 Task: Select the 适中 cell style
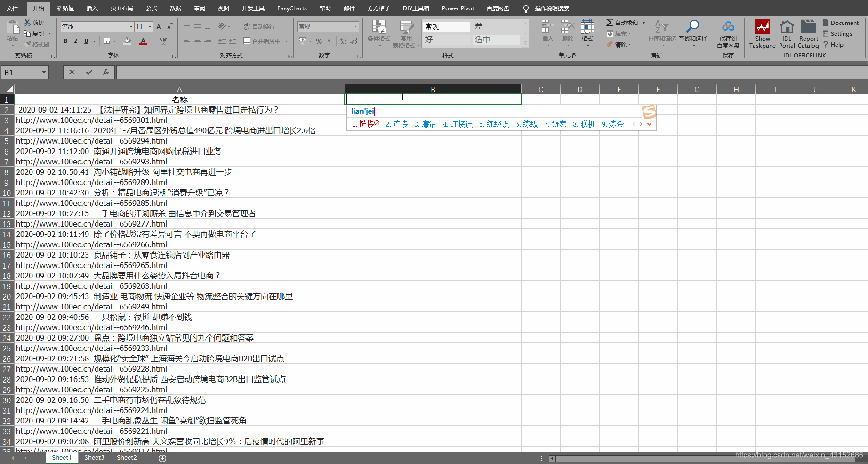click(x=496, y=40)
